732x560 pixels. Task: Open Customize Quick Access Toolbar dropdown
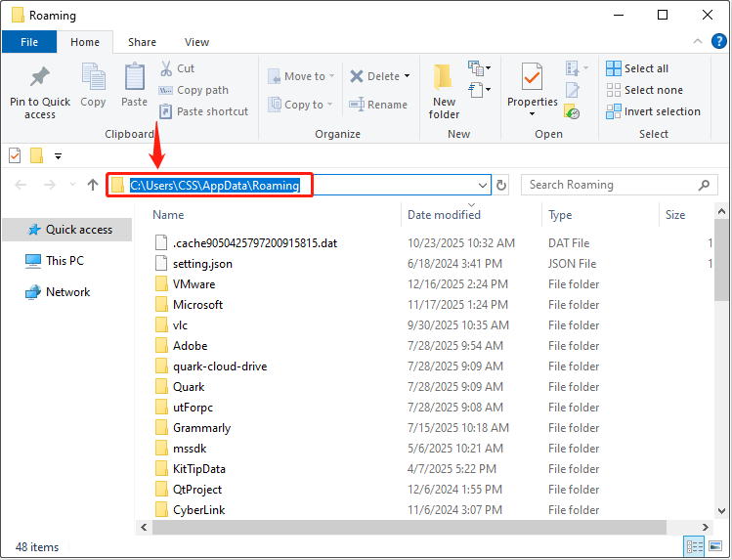59,155
